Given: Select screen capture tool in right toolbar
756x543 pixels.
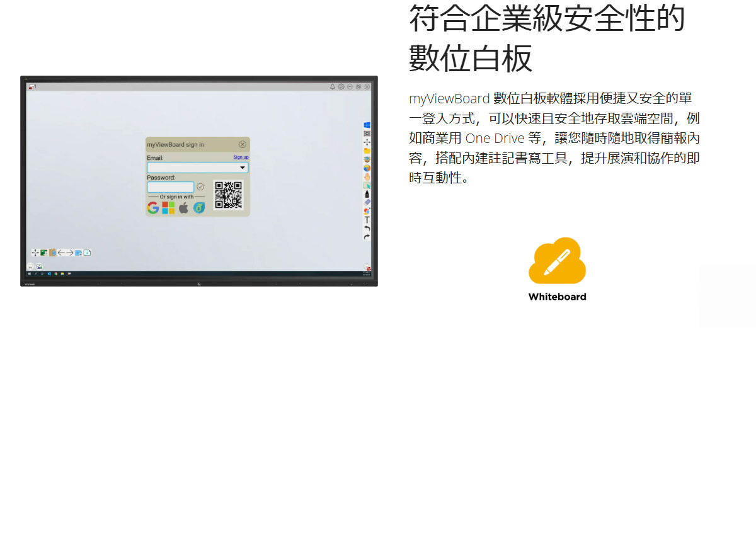Looking at the screenshot, I should (367, 134).
